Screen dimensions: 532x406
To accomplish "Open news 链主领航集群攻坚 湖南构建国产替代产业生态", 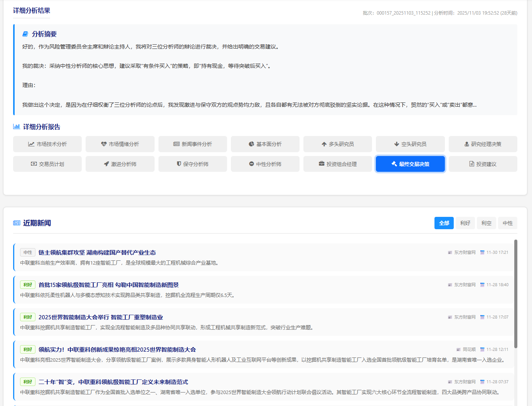I will pos(97,253).
